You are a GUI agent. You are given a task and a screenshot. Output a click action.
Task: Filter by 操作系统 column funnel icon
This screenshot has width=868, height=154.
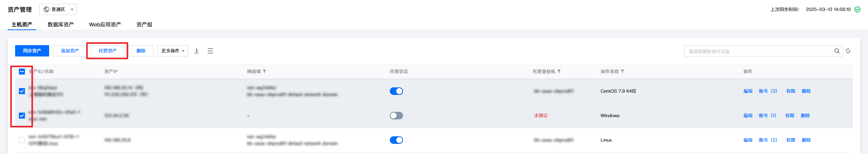622,71
